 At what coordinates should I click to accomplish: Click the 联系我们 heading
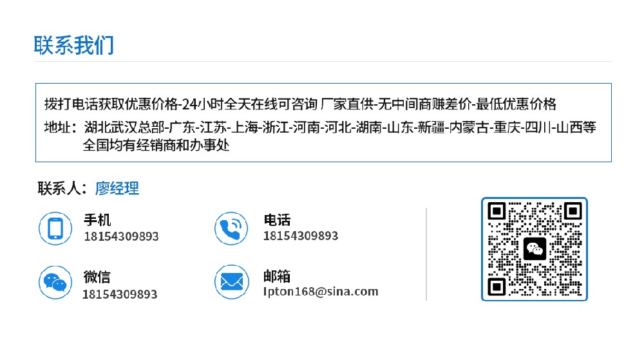coord(74,45)
